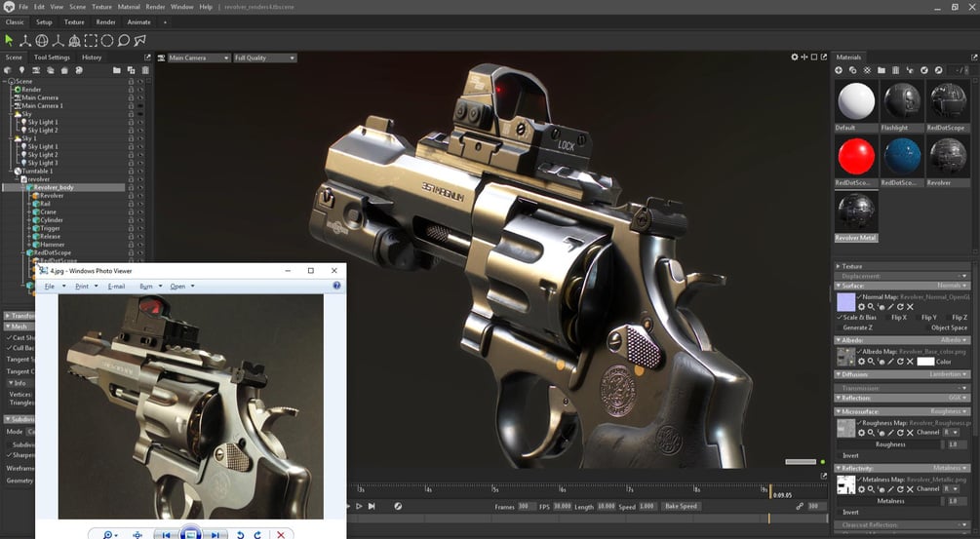This screenshot has height=539, width=980.
Task: Hide the Revolver_body object eye icon
Action: pos(140,187)
